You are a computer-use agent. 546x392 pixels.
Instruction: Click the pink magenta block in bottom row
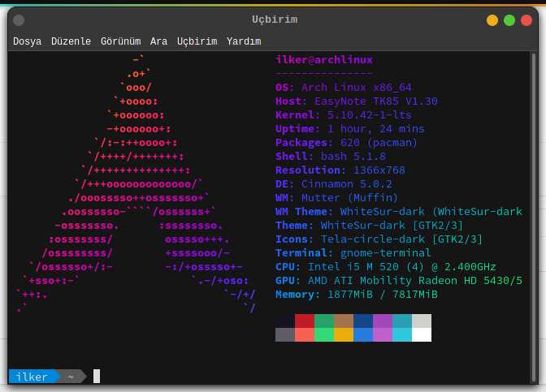(x=383, y=334)
